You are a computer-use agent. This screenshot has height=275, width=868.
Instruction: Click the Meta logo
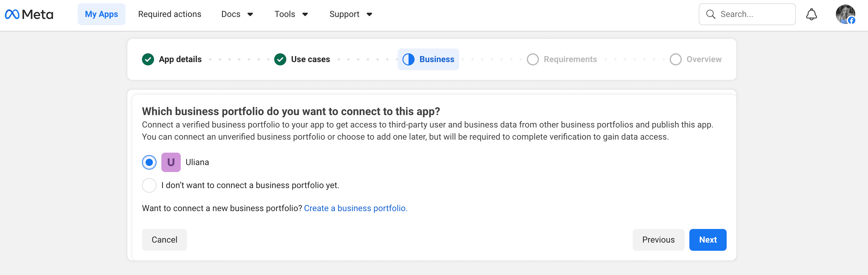coord(29,14)
